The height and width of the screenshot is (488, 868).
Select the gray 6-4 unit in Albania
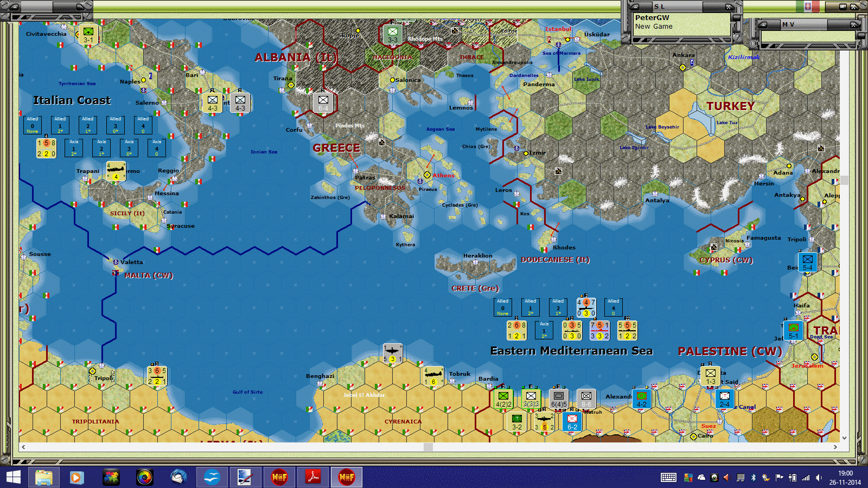(323, 103)
